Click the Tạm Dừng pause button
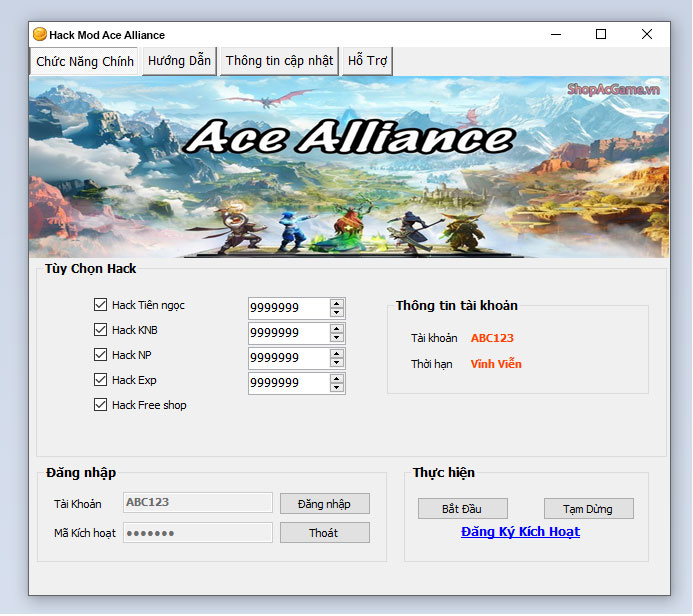 point(589,509)
